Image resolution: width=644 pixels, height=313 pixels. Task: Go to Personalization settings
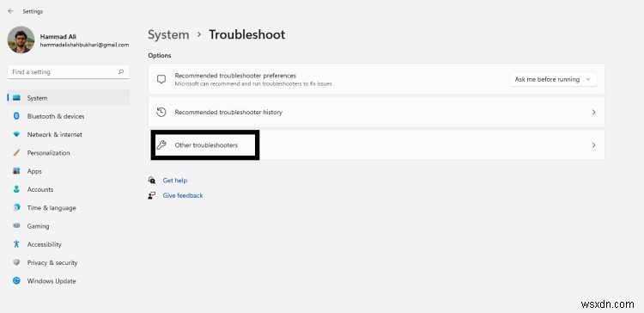[48, 153]
